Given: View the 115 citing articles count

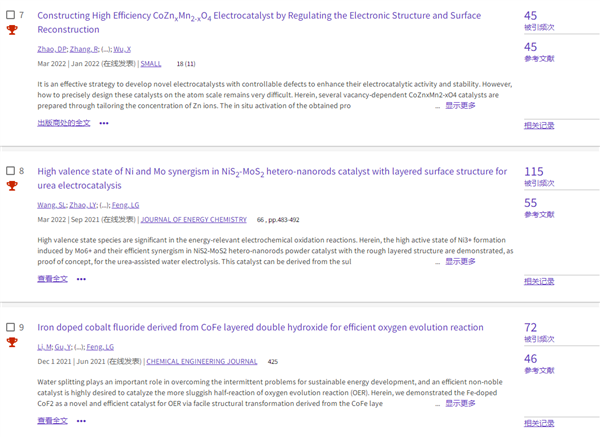Looking at the screenshot, I should click(534, 172).
